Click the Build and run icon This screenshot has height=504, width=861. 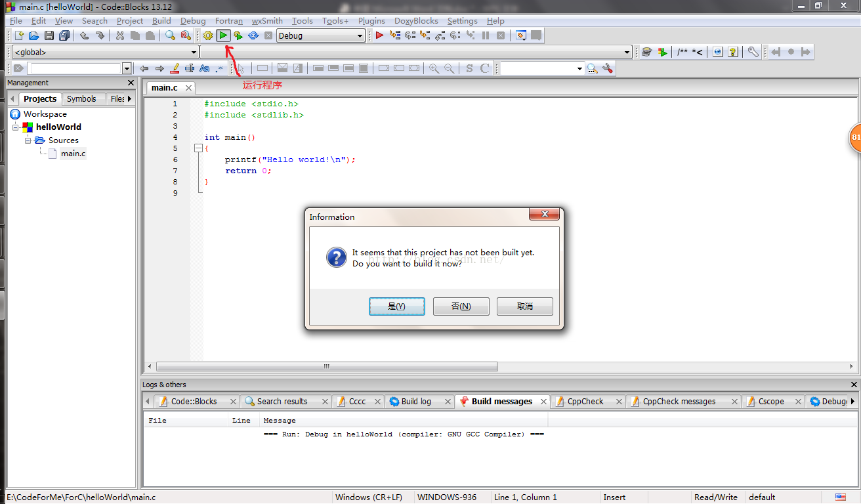click(x=238, y=35)
